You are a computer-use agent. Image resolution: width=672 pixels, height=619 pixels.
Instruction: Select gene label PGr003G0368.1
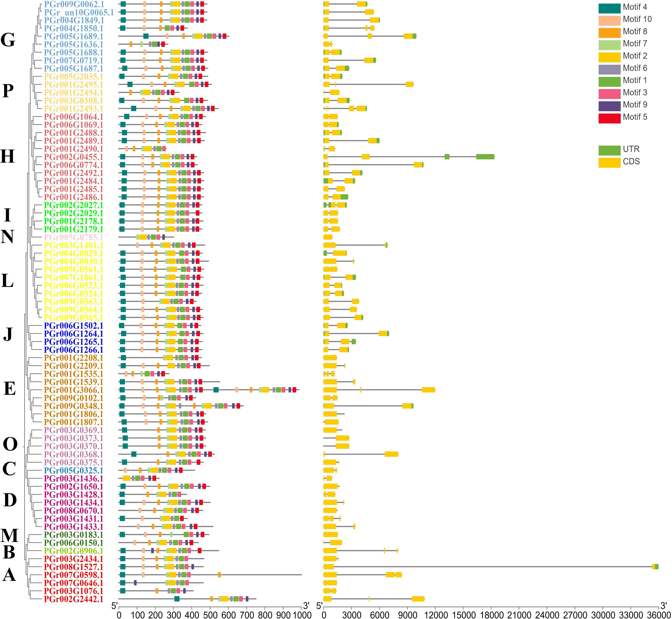74,455
